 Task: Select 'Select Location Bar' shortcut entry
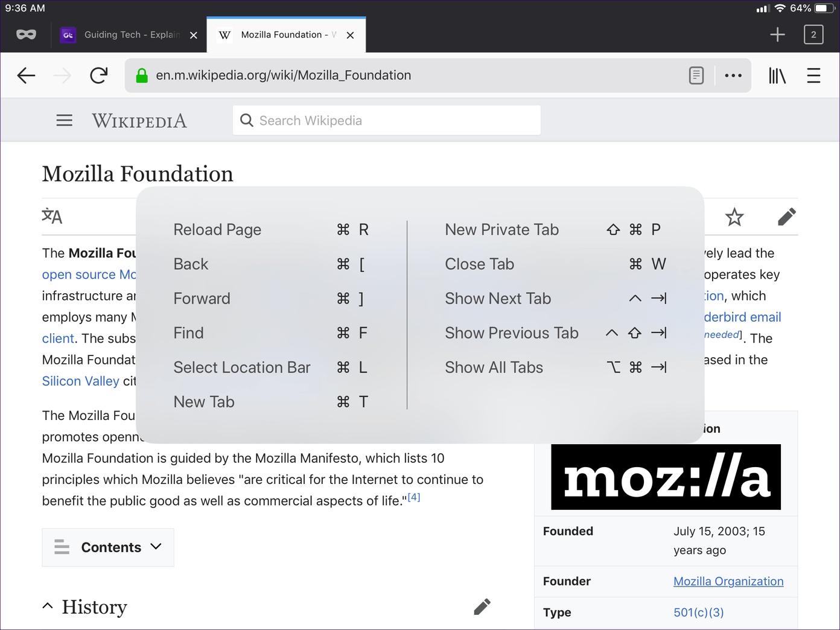tap(272, 367)
